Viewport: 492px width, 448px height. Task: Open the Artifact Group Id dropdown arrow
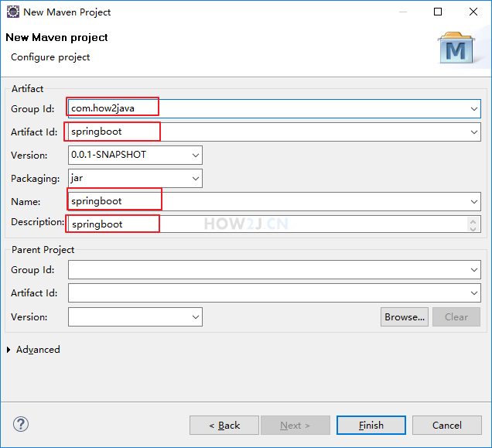[473, 109]
